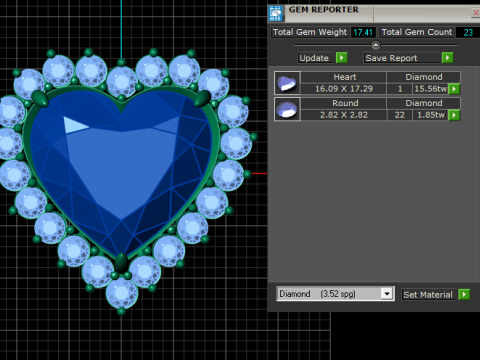The width and height of the screenshot is (480, 360).
Task: Click the quantity 22 cell
Action: pos(400,115)
